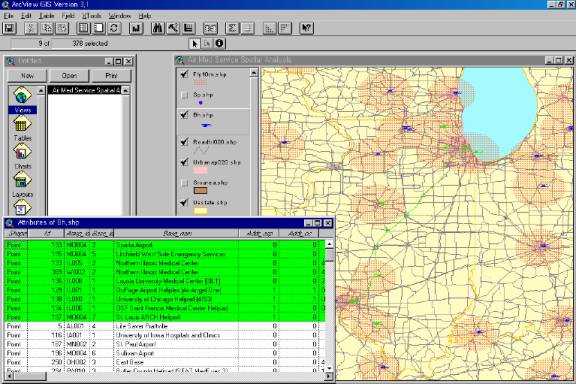Select the black pointer Select tool
The image size is (576, 384).
click(x=194, y=43)
